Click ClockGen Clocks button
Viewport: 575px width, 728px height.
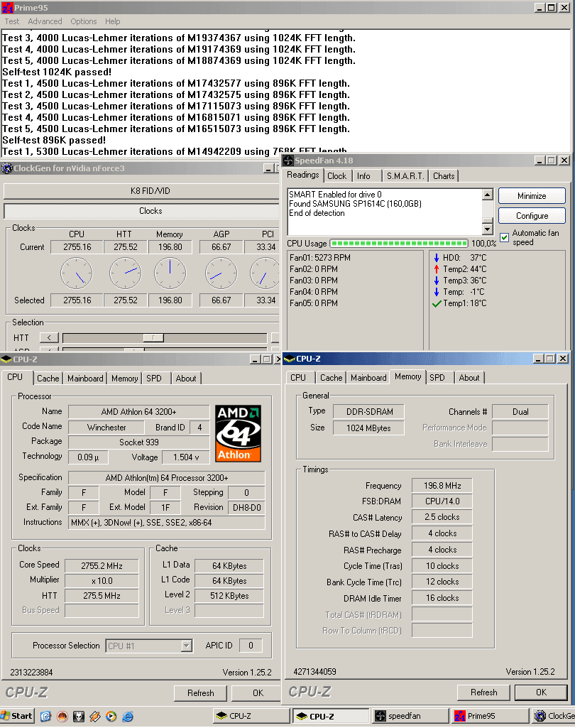pyautogui.click(x=141, y=211)
